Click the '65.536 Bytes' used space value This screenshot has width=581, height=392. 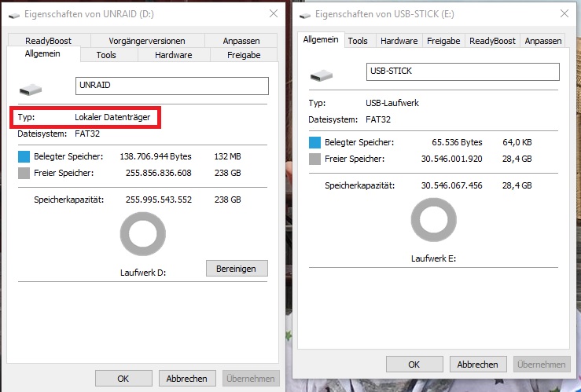pos(457,142)
